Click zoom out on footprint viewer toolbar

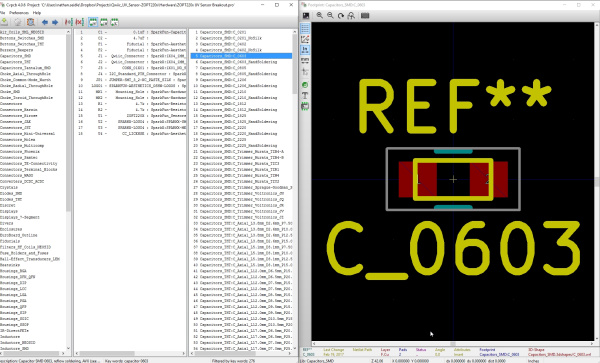pos(330,16)
